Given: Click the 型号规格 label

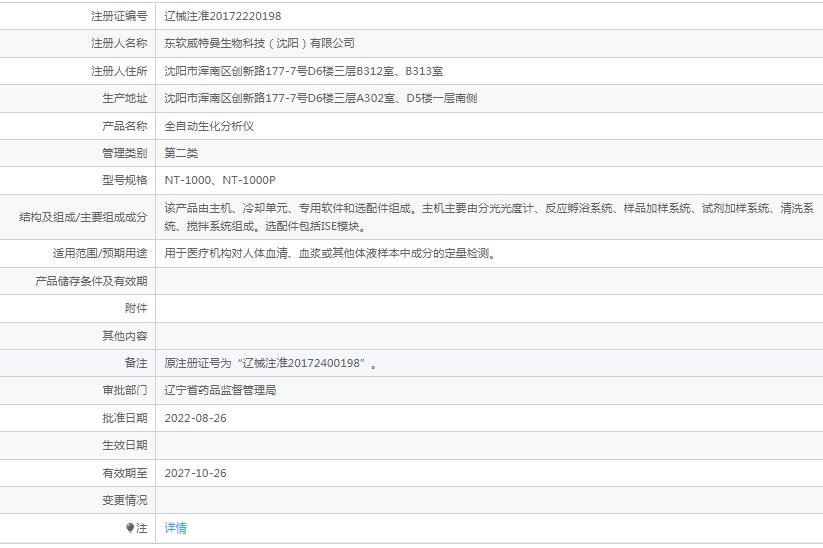Looking at the screenshot, I should point(125,181).
